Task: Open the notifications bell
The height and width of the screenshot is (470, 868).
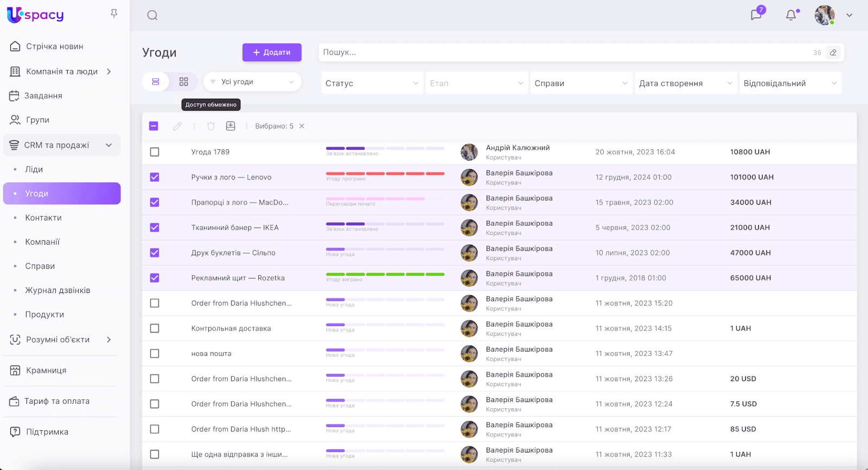Action: (791, 15)
